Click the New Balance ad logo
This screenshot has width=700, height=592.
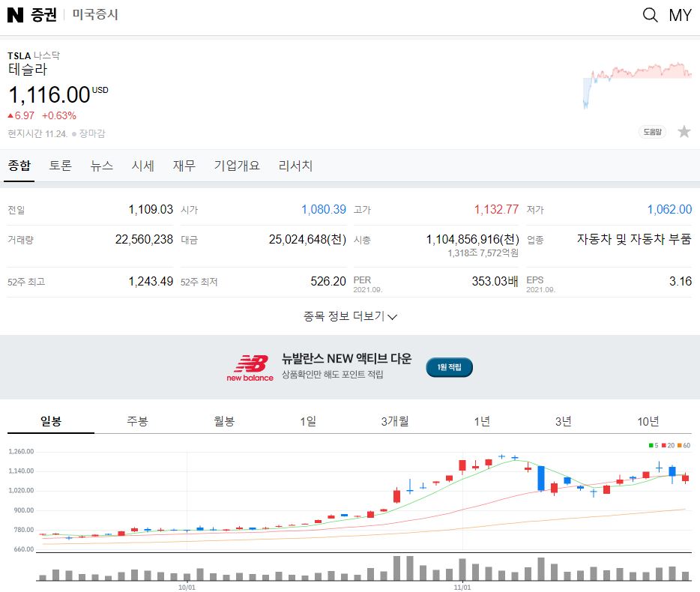[250, 368]
